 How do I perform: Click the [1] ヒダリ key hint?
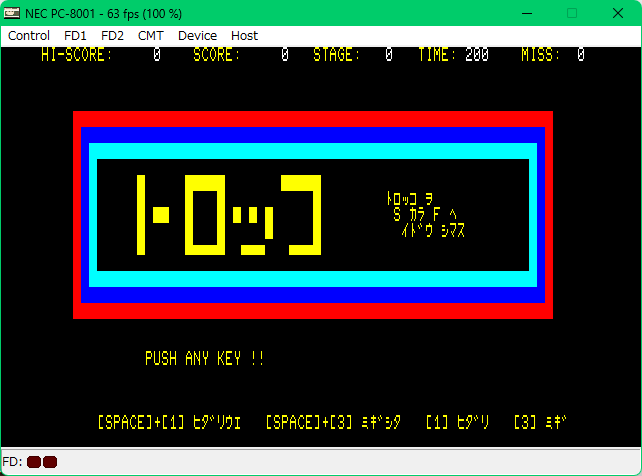point(457,422)
